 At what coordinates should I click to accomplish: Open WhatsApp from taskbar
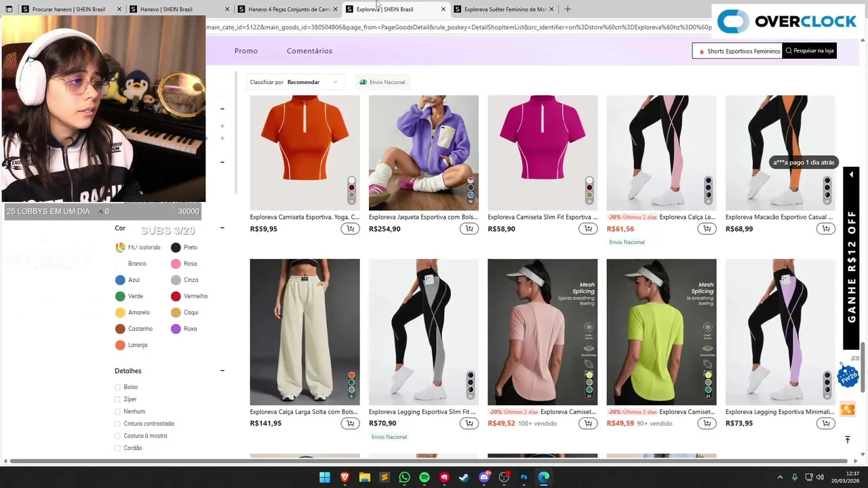click(405, 477)
